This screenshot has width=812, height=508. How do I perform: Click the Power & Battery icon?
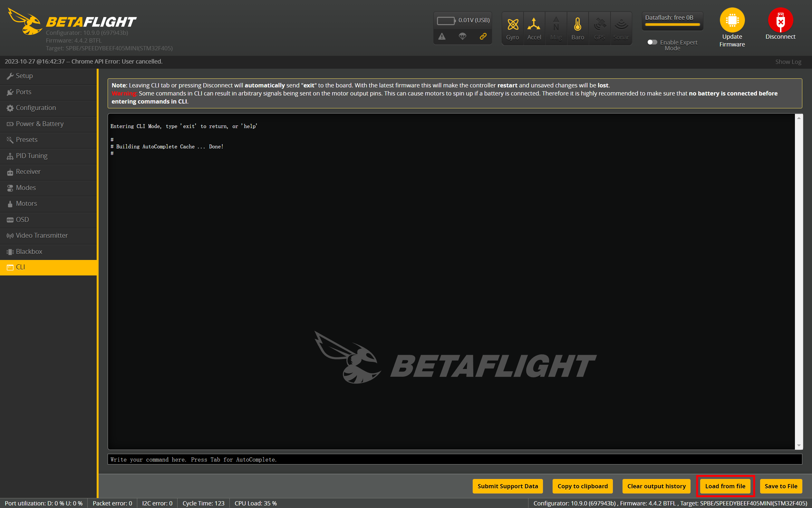(10, 124)
